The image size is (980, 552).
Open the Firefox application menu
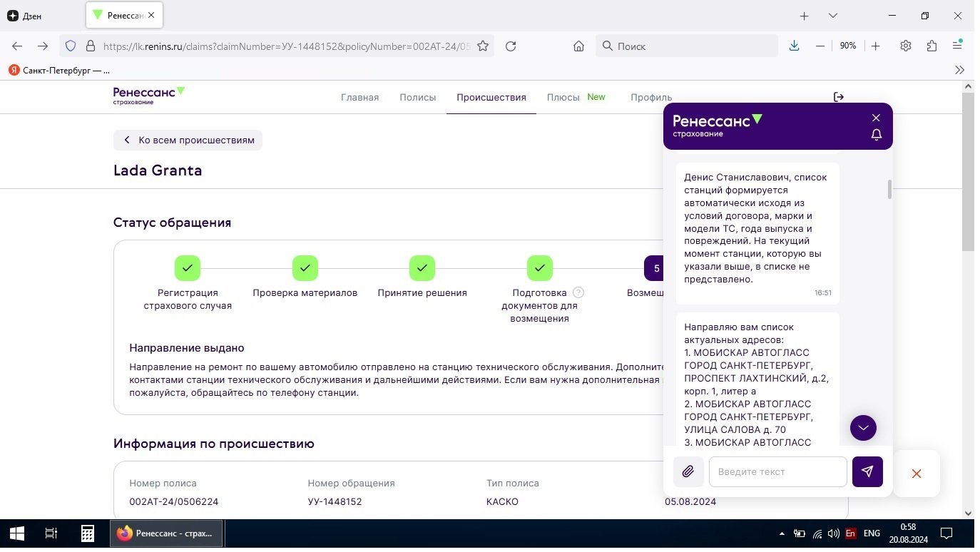coord(958,46)
